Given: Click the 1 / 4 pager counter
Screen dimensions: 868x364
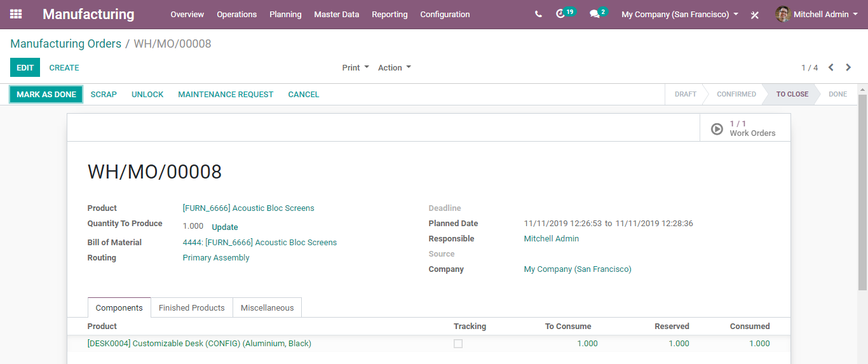Looking at the screenshot, I should click(810, 67).
